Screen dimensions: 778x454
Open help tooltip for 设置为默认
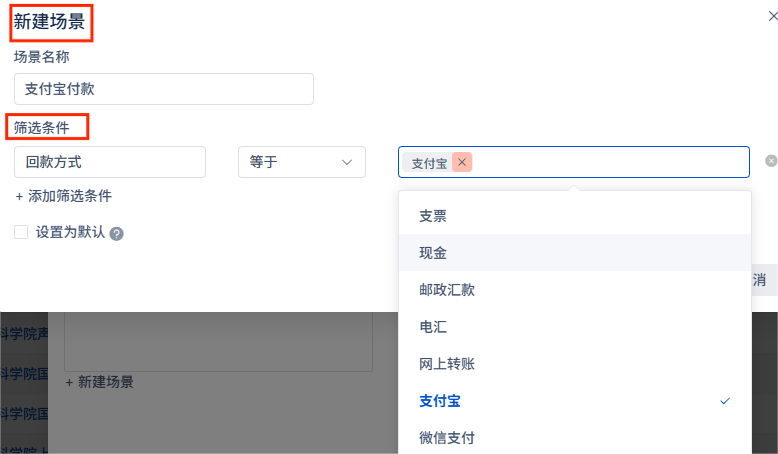coord(117,234)
